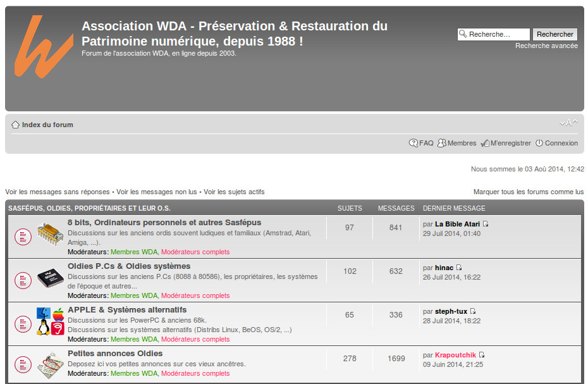Click the Apple and Linux systems icon
This screenshot has width=588, height=384.
point(51,321)
